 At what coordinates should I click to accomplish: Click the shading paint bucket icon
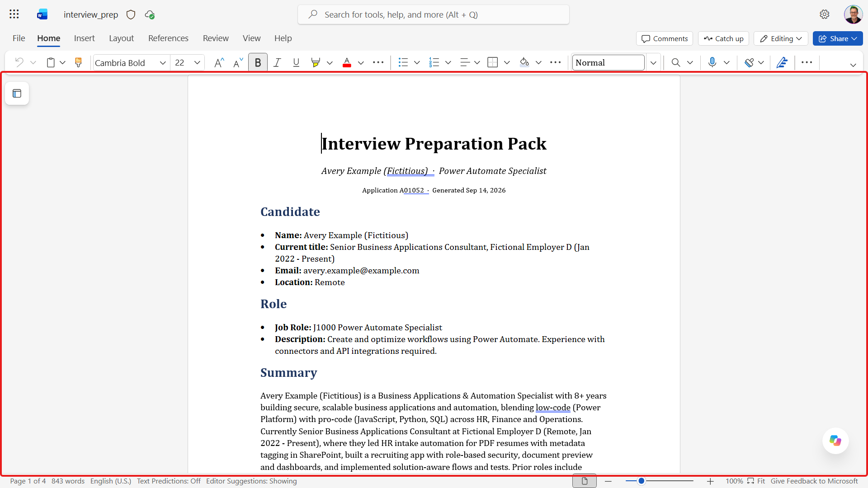[x=524, y=62]
